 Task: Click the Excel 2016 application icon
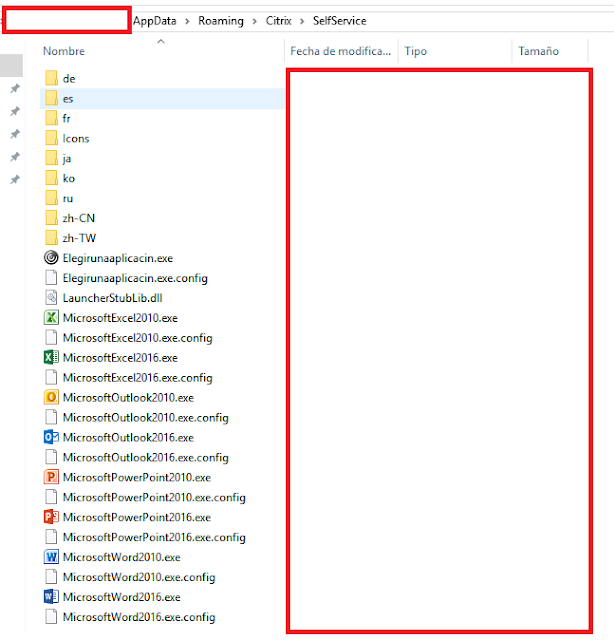click(x=51, y=358)
